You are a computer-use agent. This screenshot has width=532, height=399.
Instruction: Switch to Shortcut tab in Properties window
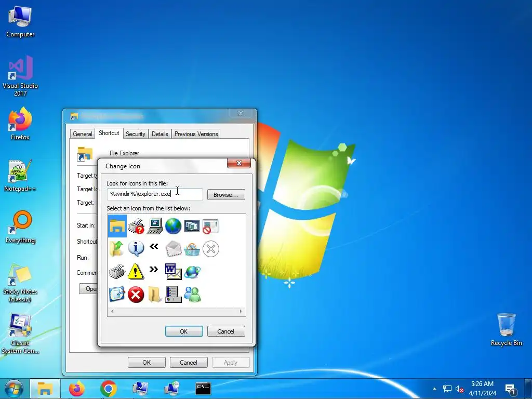pyautogui.click(x=109, y=133)
